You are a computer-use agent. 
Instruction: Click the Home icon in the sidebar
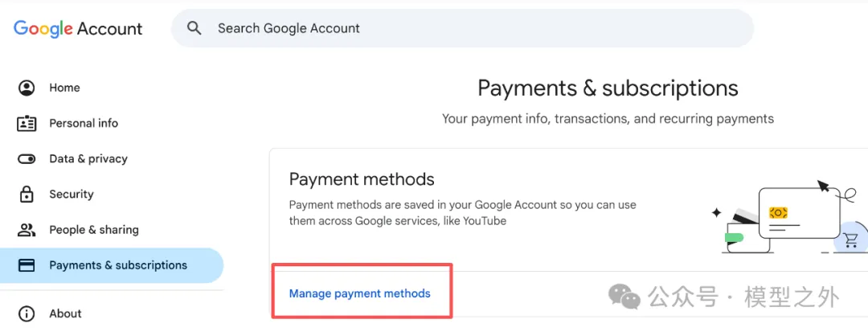(27, 88)
